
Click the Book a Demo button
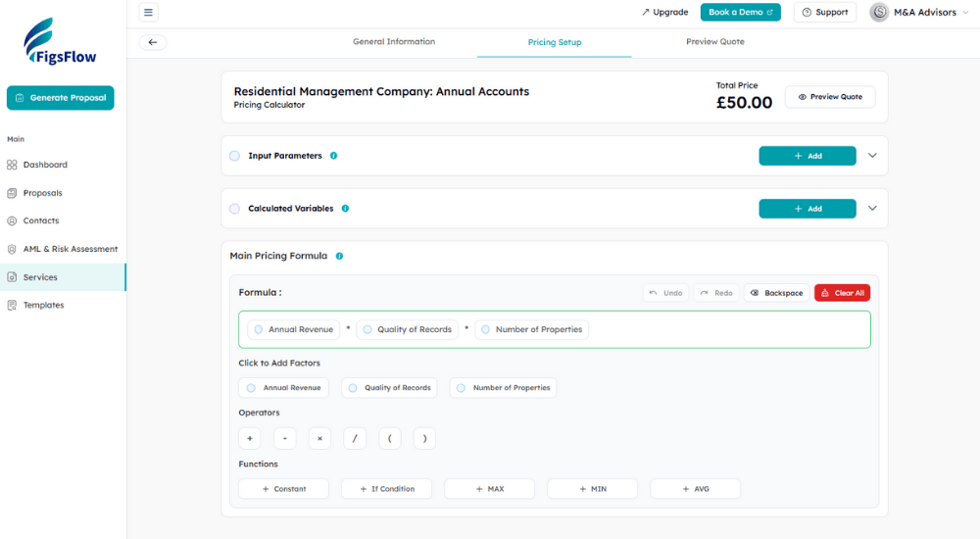[741, 12]
